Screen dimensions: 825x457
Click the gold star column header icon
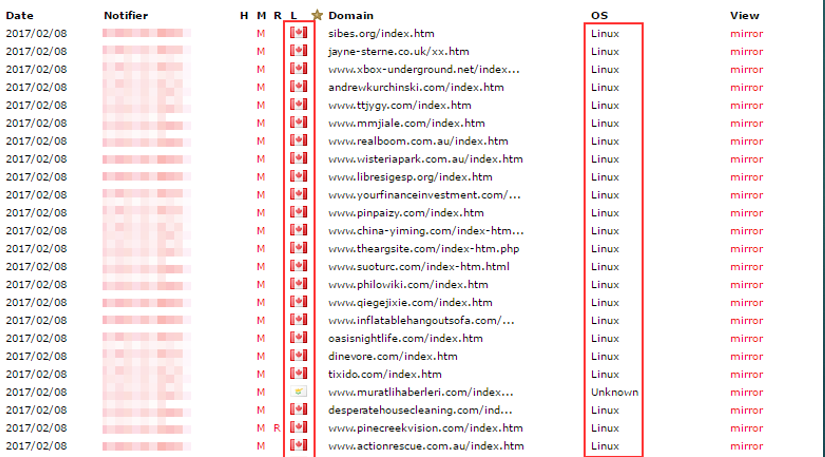318,15
